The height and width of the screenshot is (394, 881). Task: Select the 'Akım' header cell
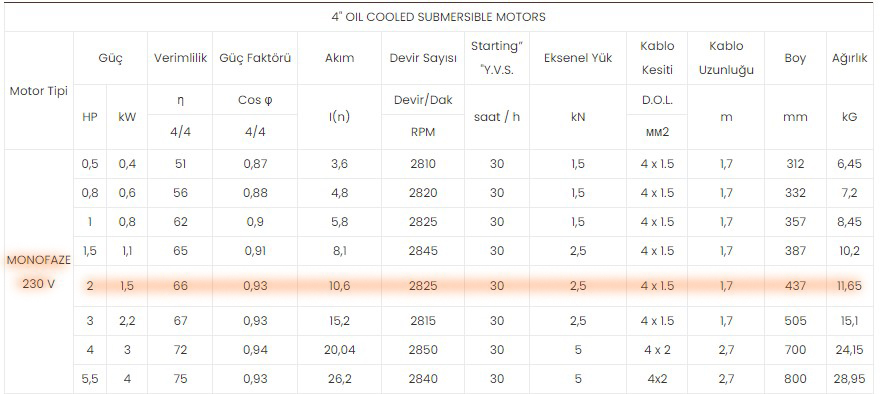pyautogui.click(x=339, y=58)
